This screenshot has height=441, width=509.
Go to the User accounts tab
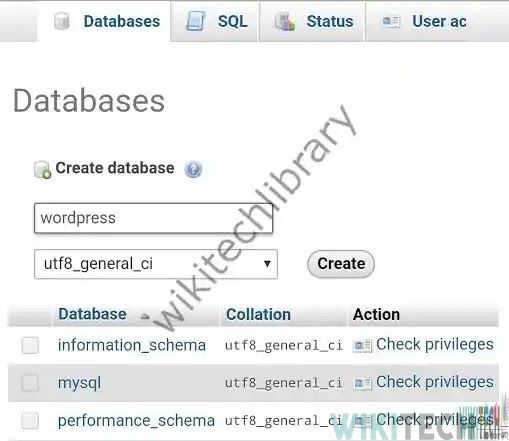(437, 21)
